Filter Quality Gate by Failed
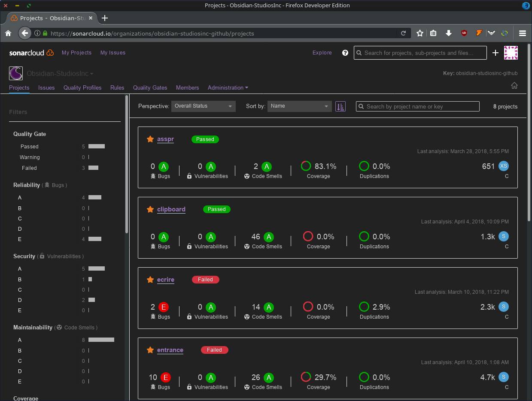Viewport: 532px width, 401px height. (x=65, y=168)
